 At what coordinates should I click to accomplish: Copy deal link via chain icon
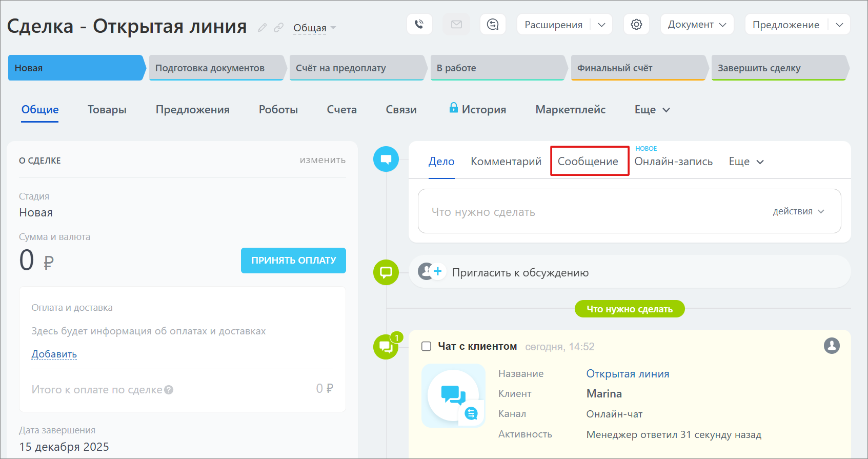[278, 28]
